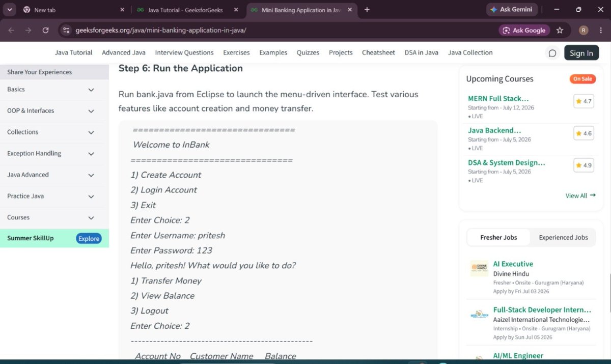Open the MERN Full Stack course link
The height and width of the screenshot is (364, 611).
(498, 98)
